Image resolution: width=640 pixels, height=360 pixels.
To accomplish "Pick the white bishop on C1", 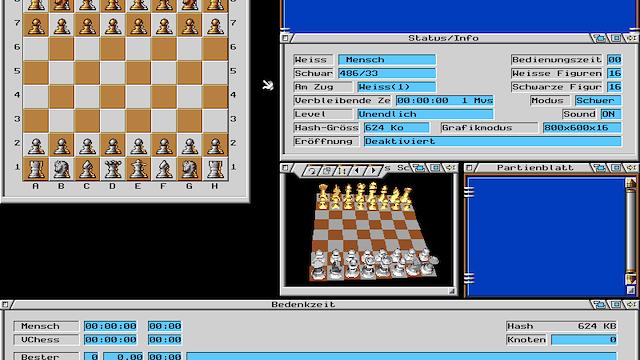I will coord(87,169).
